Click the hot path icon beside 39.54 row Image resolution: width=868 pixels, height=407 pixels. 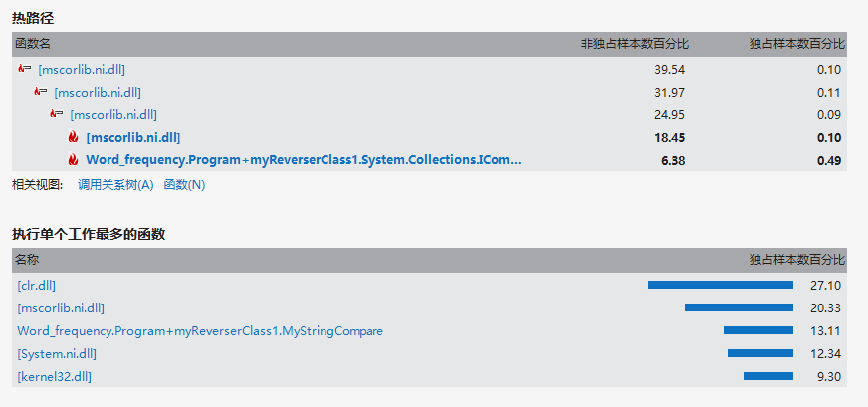coord(24,69)
